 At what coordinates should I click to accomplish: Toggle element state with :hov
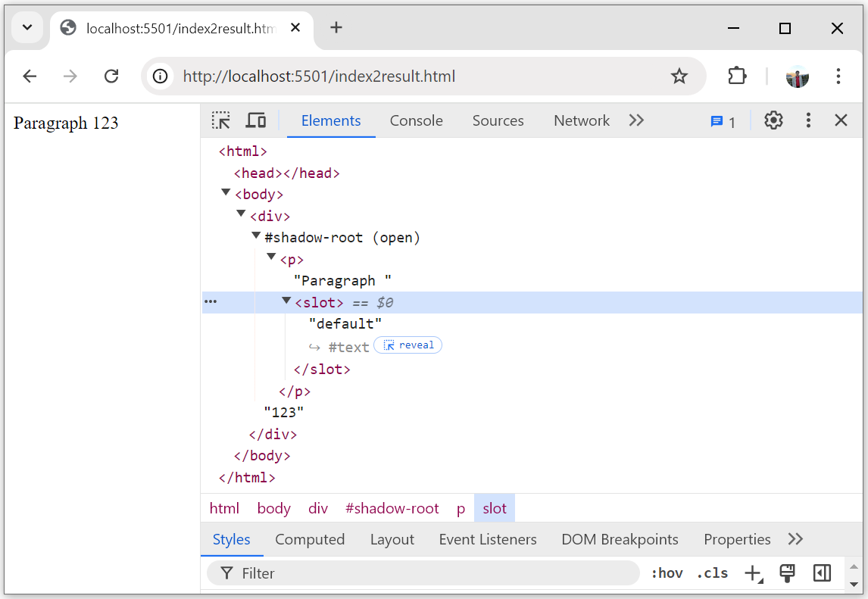pyautogui.click(x=667, y=573)
